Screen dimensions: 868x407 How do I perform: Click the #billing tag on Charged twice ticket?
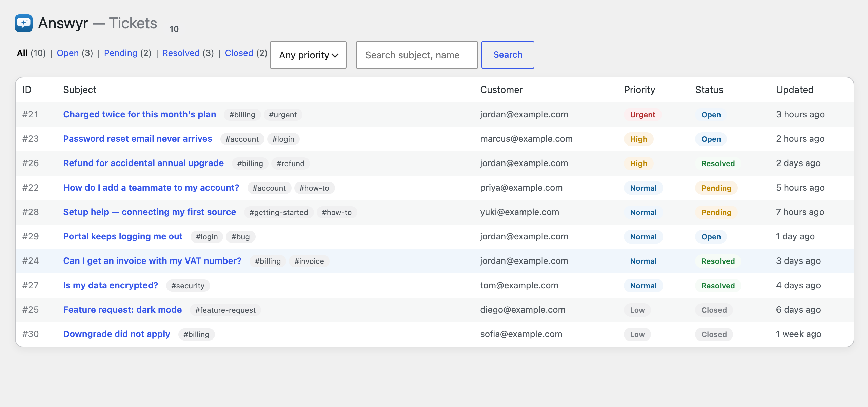coord(242,115)
